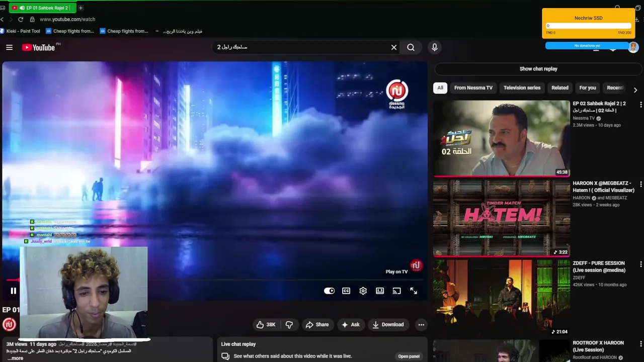Image resolution: width=644 pixels, height=362 pixels.
Task: Open options for the HAROON X MEGBEATZ video
Action: 640,185
